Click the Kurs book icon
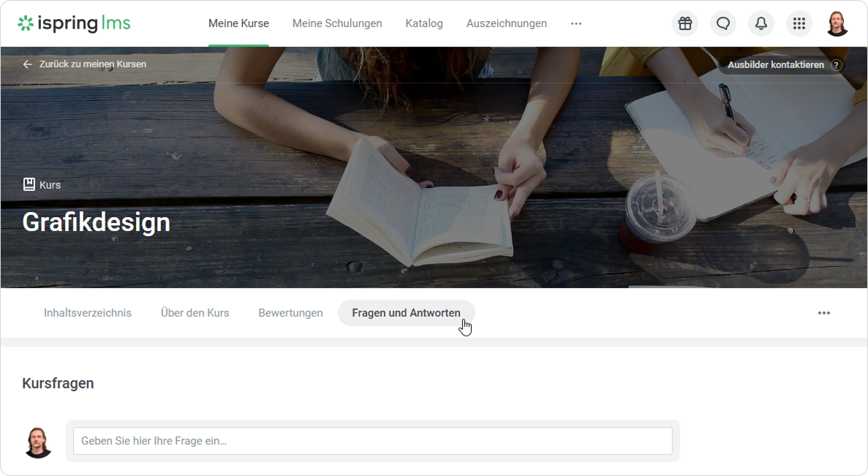 pyautogui.click(x=29, y=184)
